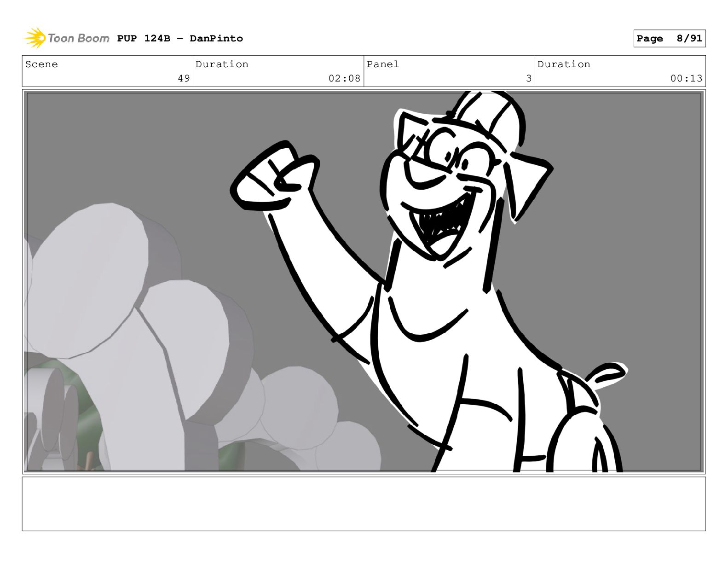Click the 'Panel' header label
This screenshot has height=564, width=728.
pyautogui.click(x=382, y=64)
